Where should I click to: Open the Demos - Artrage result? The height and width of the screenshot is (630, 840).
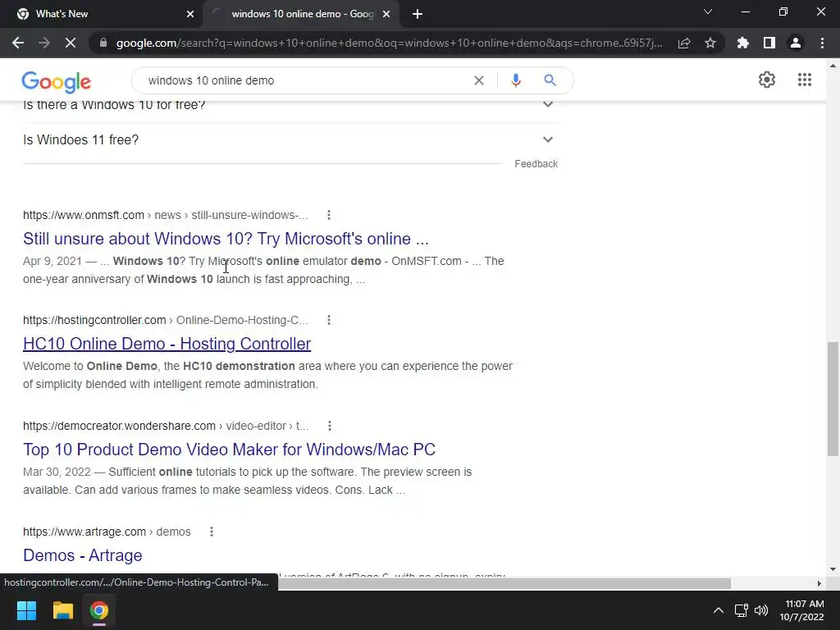(83, 555)
